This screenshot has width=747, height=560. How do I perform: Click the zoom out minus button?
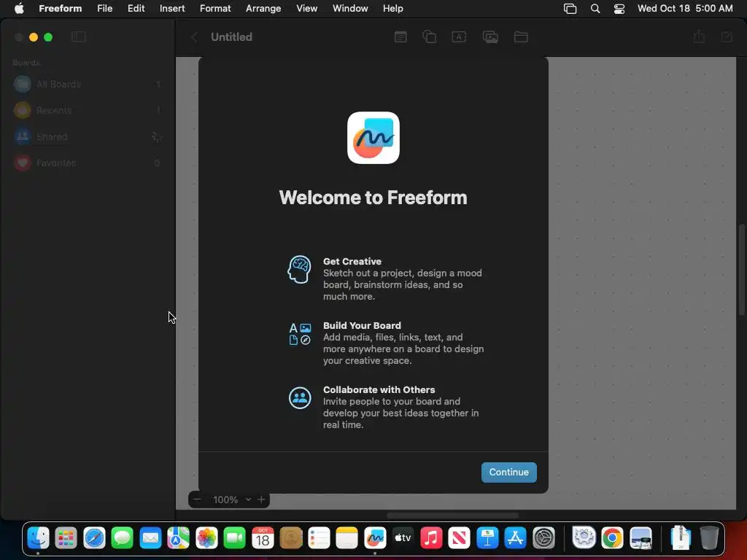[x=197, y=499]
